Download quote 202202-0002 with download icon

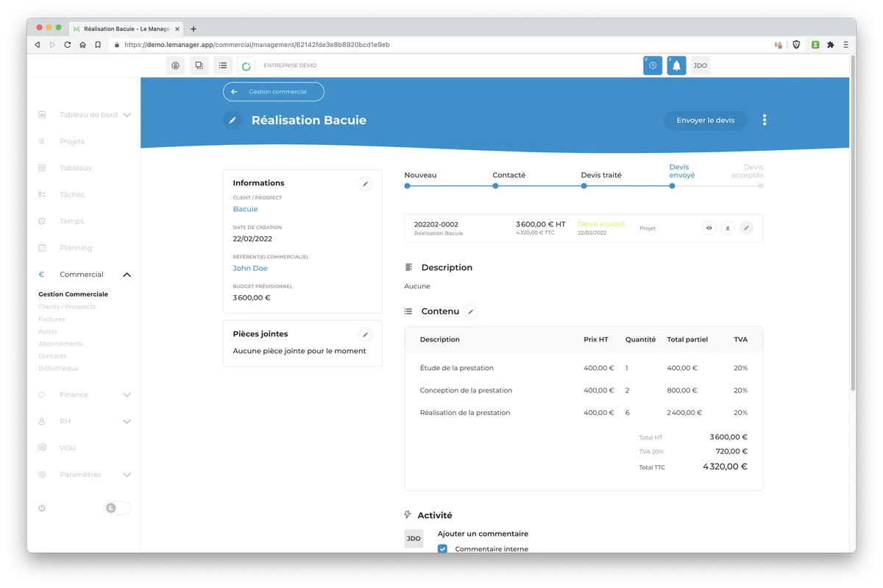click(x=728, y=228)
